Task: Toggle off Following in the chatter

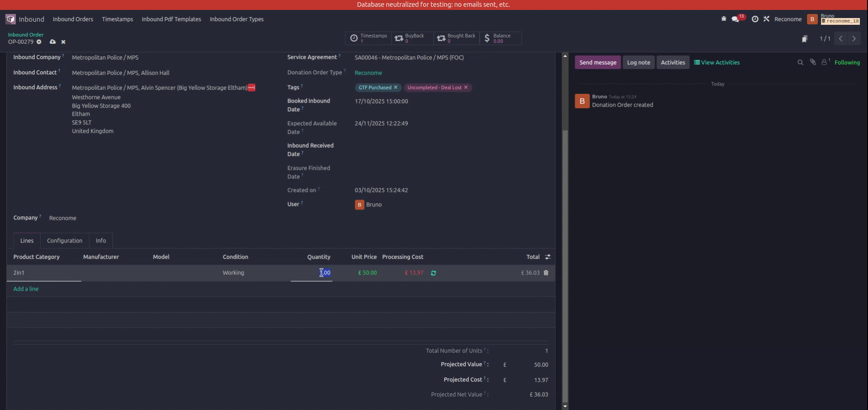Action: [x=848, y=62]
